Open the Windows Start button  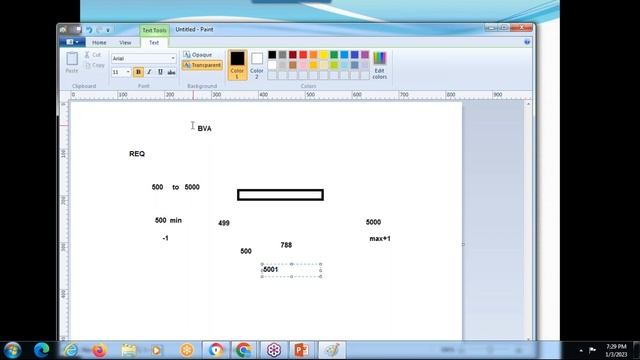pos(12,350)
